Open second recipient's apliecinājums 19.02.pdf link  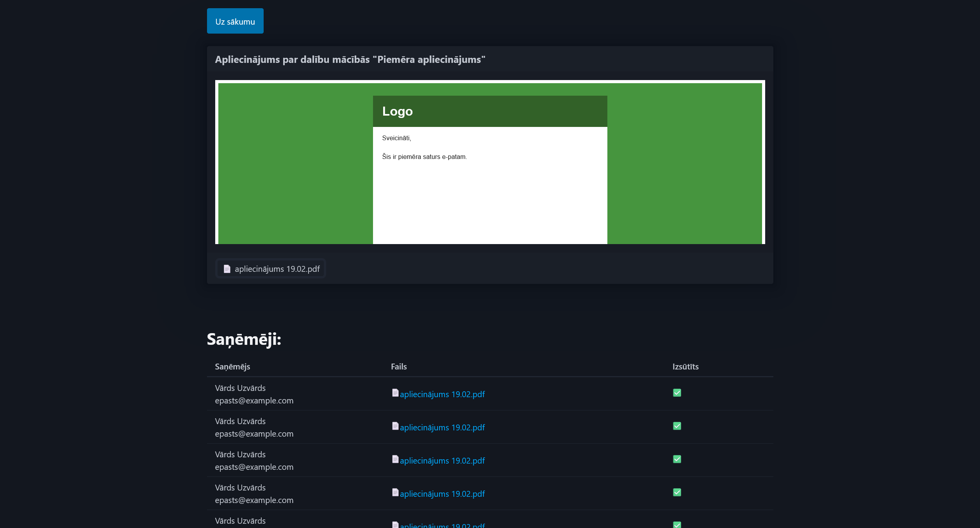pos(442,427)
